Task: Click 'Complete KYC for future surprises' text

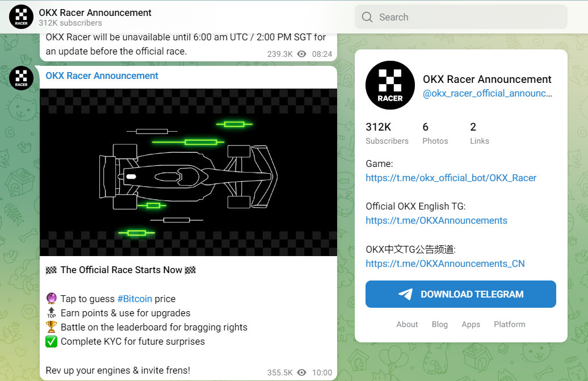Action: tap(133, 342)
